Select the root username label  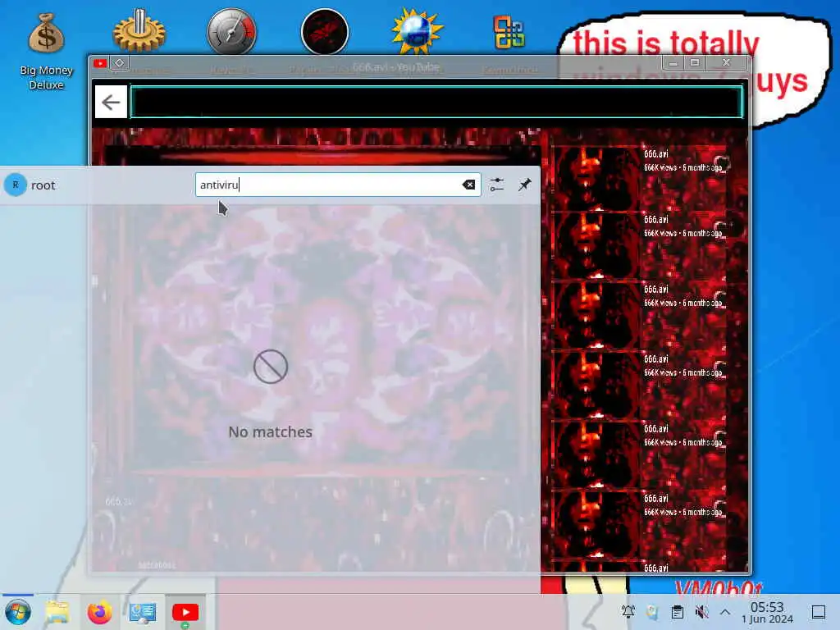pyautogui.click(x=43, y=185)
